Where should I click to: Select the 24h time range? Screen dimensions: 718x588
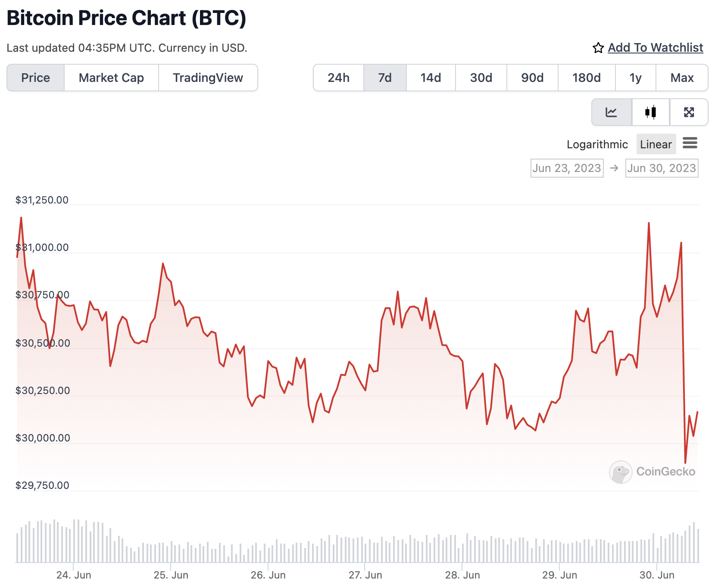pos(338,78)
